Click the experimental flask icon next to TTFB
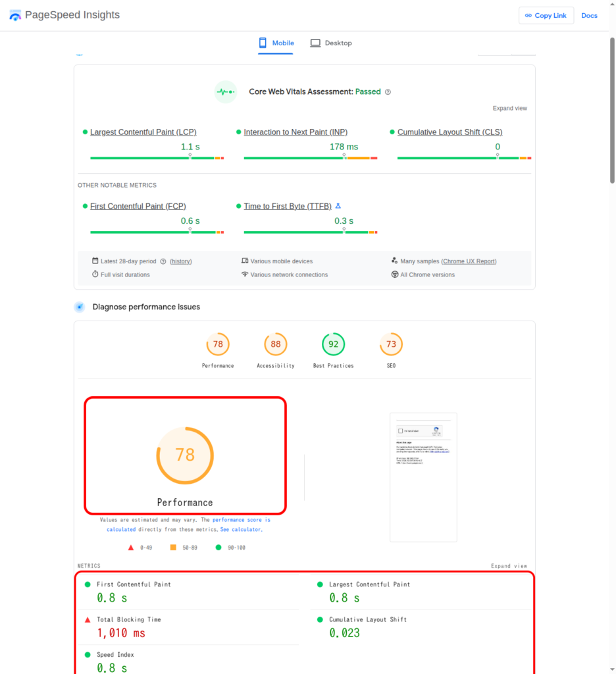Viewport: 616px width, 674px height. point(338,205)
